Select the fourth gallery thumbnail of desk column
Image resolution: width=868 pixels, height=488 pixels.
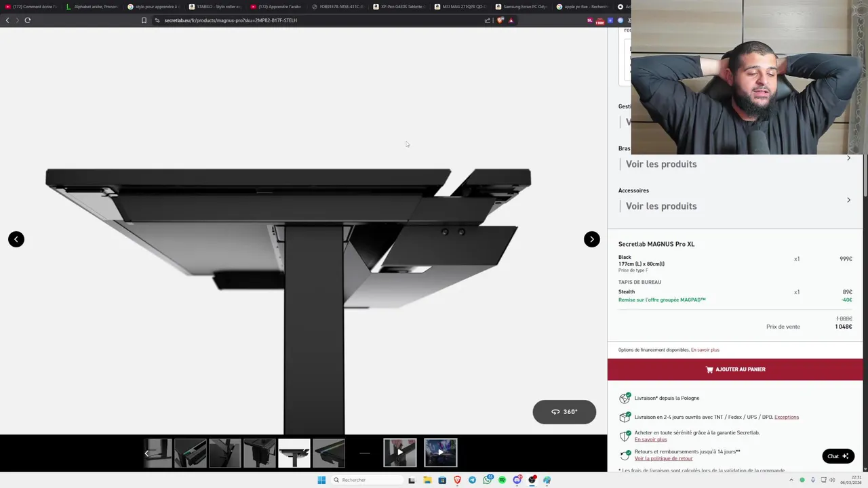[x=259, y=453]
